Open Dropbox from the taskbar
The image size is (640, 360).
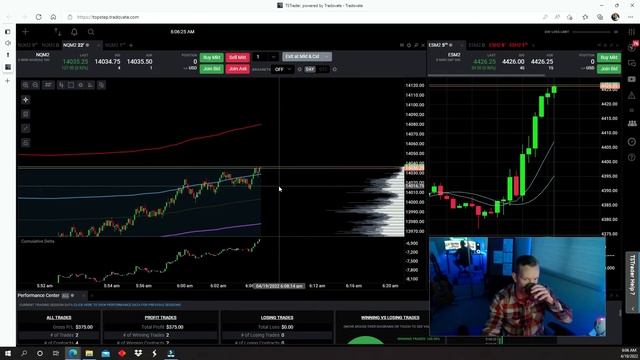coord(138,353)
